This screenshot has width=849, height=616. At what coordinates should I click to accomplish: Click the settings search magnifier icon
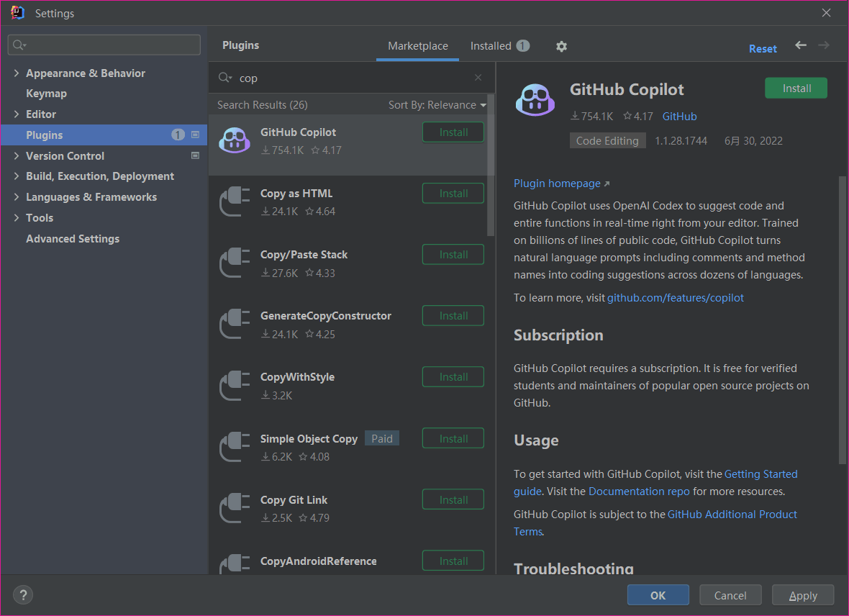(x=19, y=45)
